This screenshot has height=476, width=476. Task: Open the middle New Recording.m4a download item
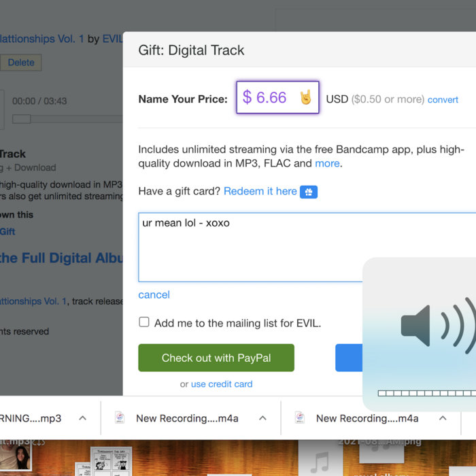(187, 418)
